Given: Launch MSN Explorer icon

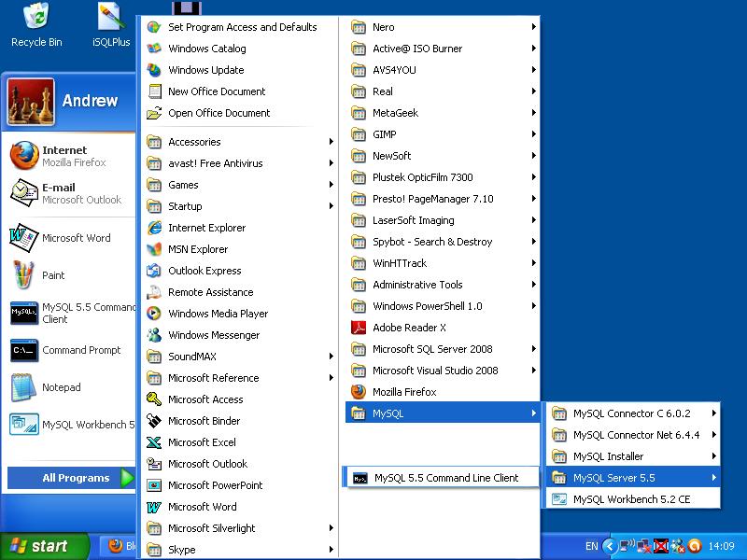Looking at the screenshot, I should click(x=154, y=249).
